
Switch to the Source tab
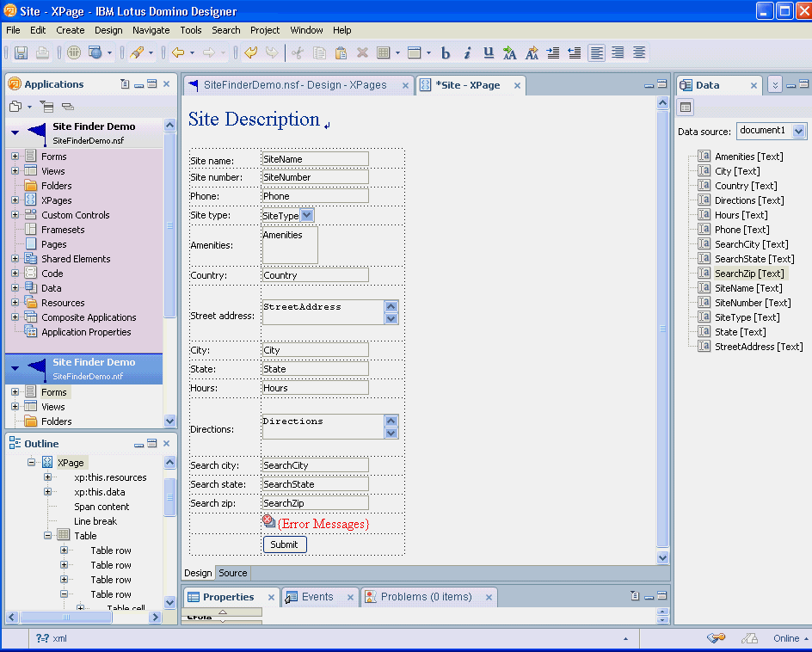[232, 573]
